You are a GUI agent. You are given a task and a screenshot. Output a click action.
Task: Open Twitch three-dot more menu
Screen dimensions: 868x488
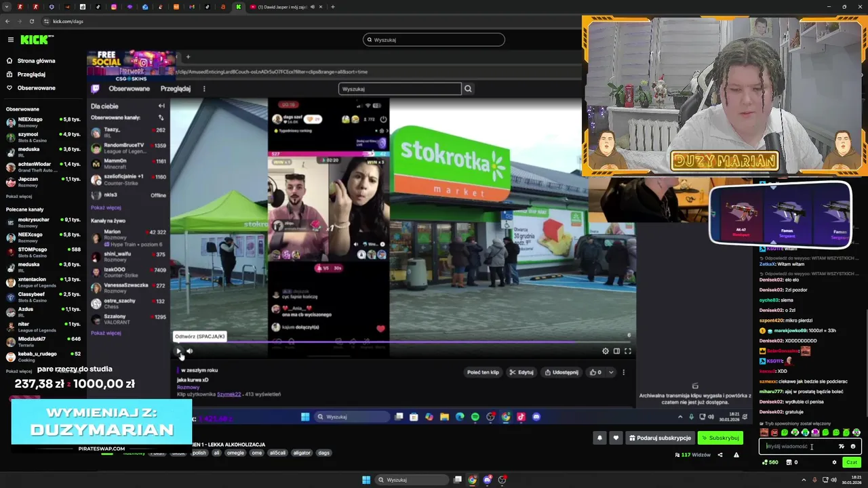204,89
